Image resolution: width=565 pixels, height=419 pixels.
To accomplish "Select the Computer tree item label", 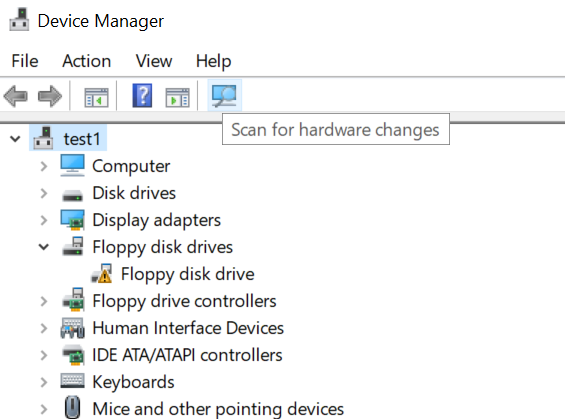I will pyautogui.click(x=131, y=166).
